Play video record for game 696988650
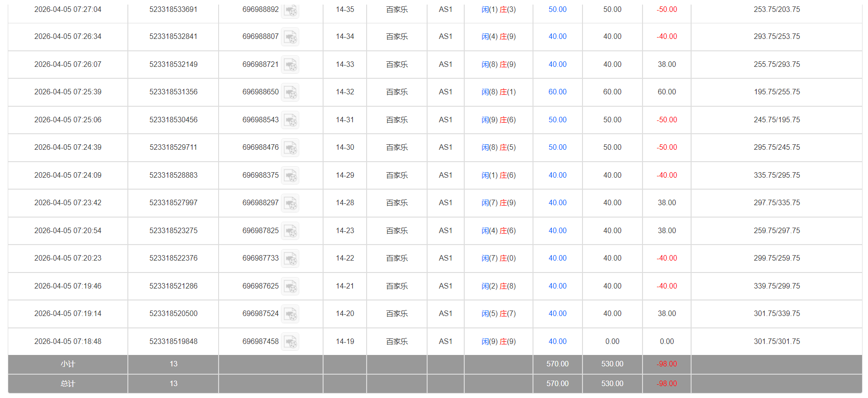The width and height of the screenshot is (868, 398). click(x=290, y=92)
